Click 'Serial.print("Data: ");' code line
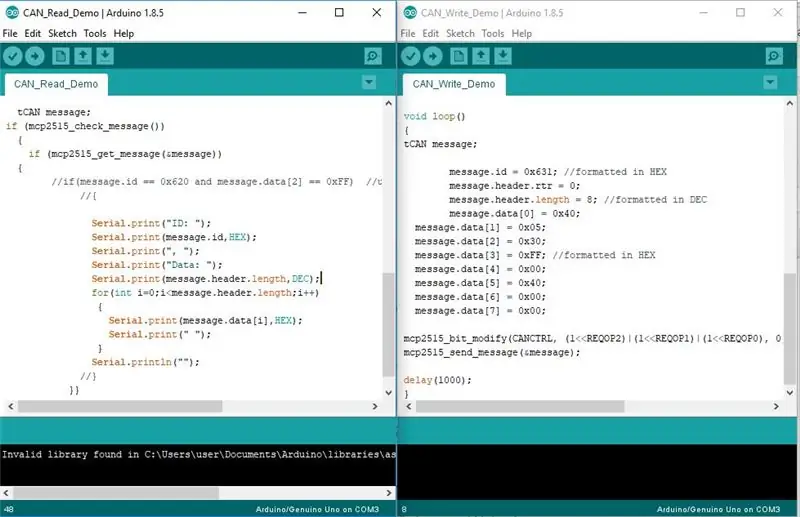The width and height of the screenshot is (800, 517). [157, 265]
